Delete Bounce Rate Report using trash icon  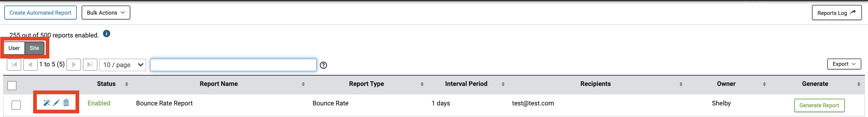point(66,103)
